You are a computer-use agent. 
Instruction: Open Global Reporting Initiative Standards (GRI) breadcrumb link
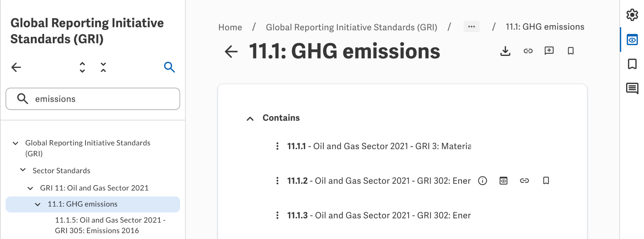tap(352, 27)
